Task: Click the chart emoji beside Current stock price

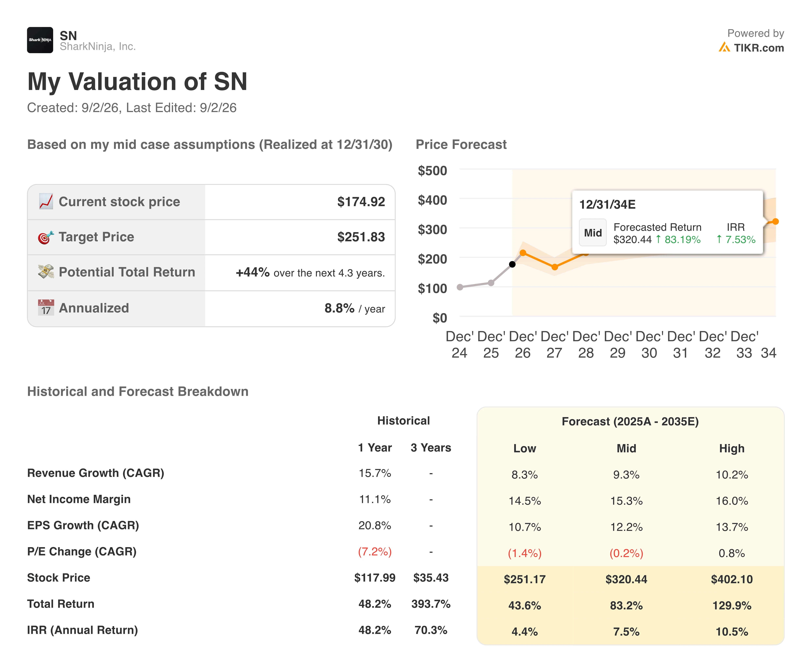Action: [46, 201]
